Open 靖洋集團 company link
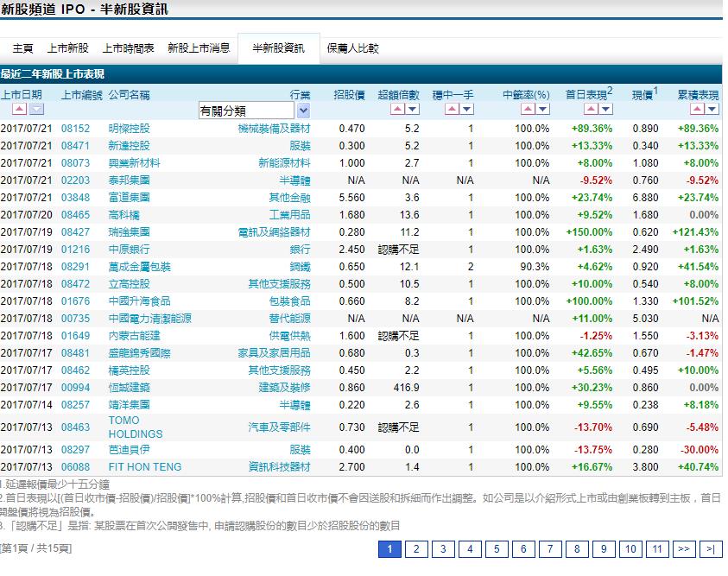This screenshot has height=576, width=728. point(129,405)
